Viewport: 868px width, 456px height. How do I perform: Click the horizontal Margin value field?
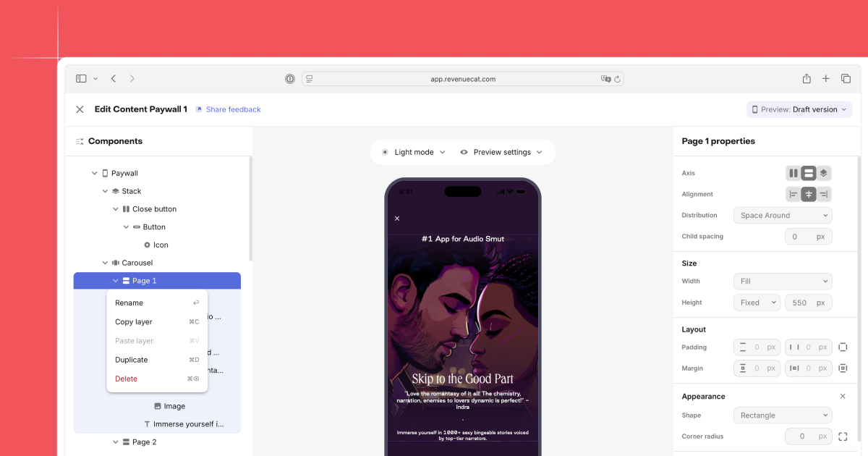coord(809,368)
